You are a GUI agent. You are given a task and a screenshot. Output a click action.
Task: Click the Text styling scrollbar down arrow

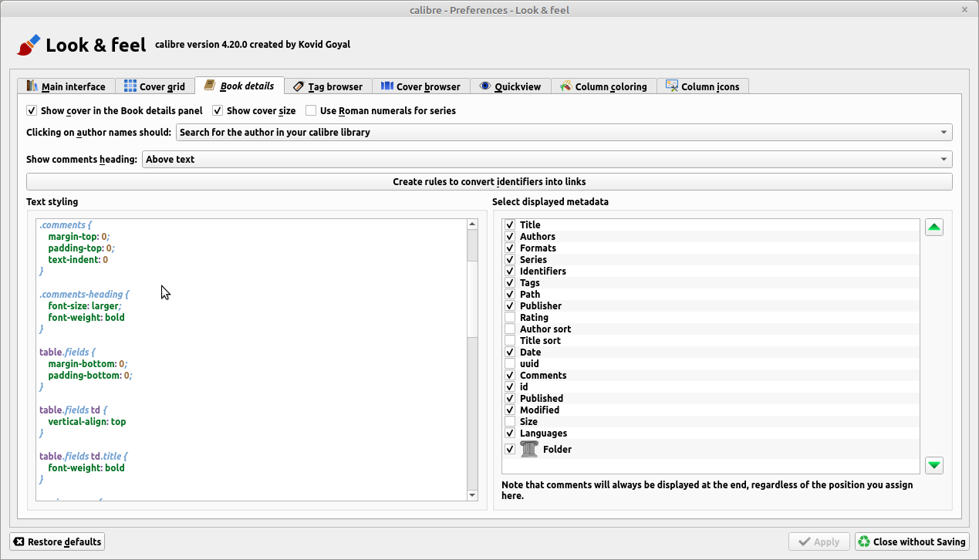pyautogui.click(x=473, y=495)
